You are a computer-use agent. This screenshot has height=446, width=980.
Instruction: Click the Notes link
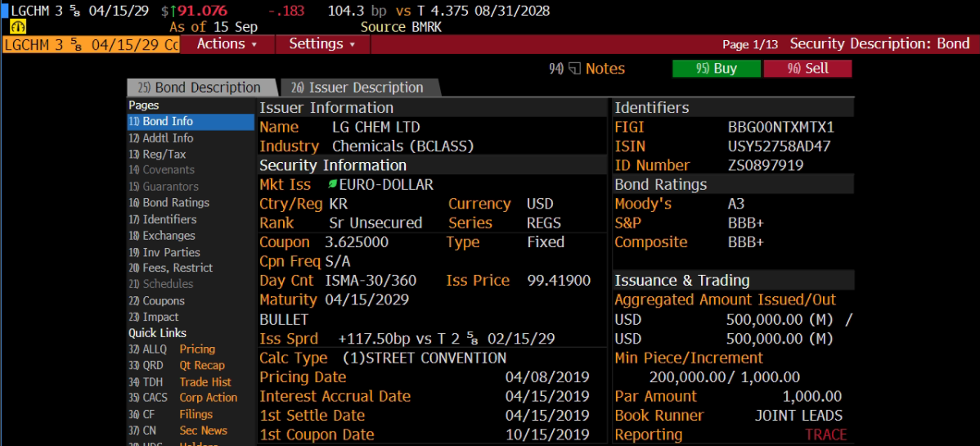[605, 69]
